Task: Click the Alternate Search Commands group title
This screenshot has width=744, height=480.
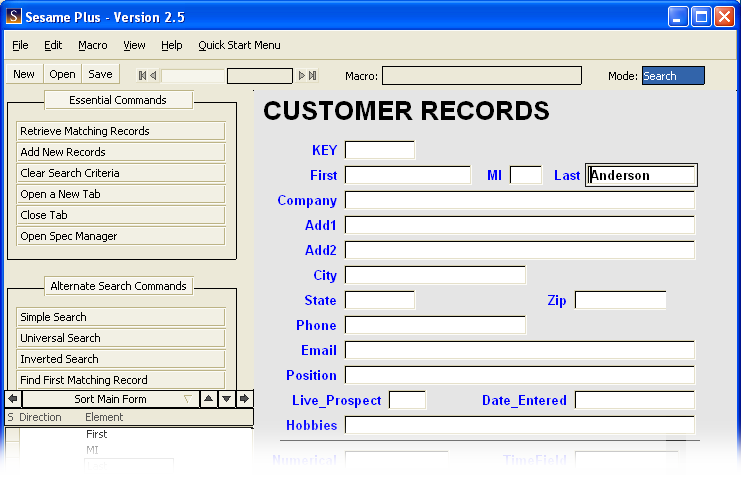Action: (118, 286)
